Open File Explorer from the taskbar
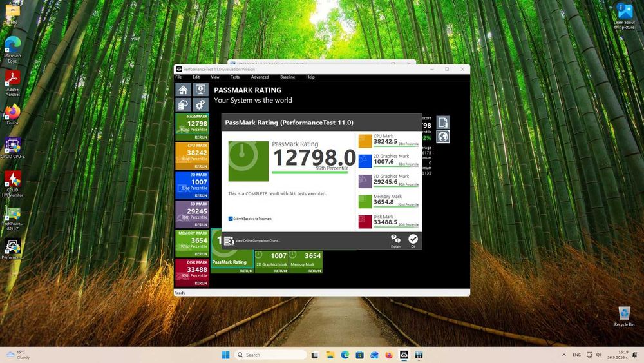Viewport: 644px width, 363px height. pos(330,355)
